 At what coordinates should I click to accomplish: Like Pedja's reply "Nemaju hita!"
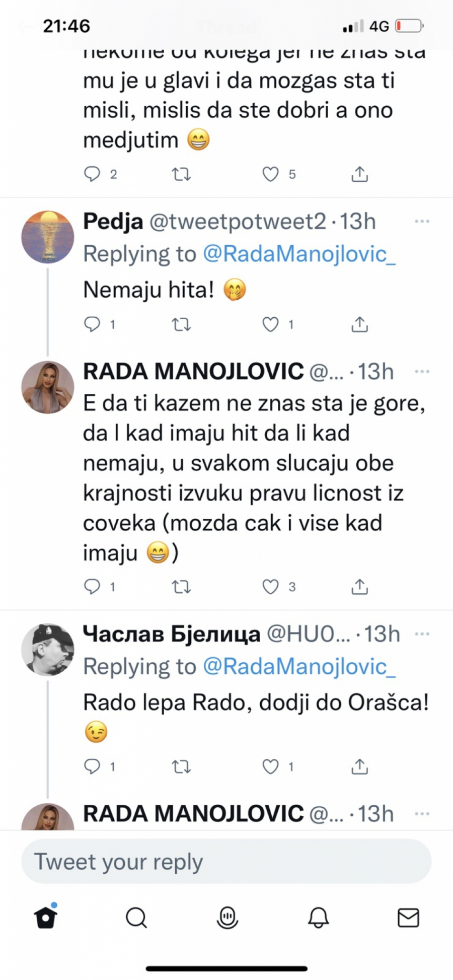(x=271, y=324)
